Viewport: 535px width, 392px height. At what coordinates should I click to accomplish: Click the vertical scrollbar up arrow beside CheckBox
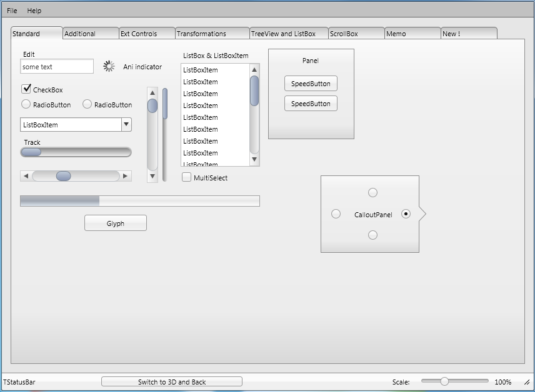[152, 93]
